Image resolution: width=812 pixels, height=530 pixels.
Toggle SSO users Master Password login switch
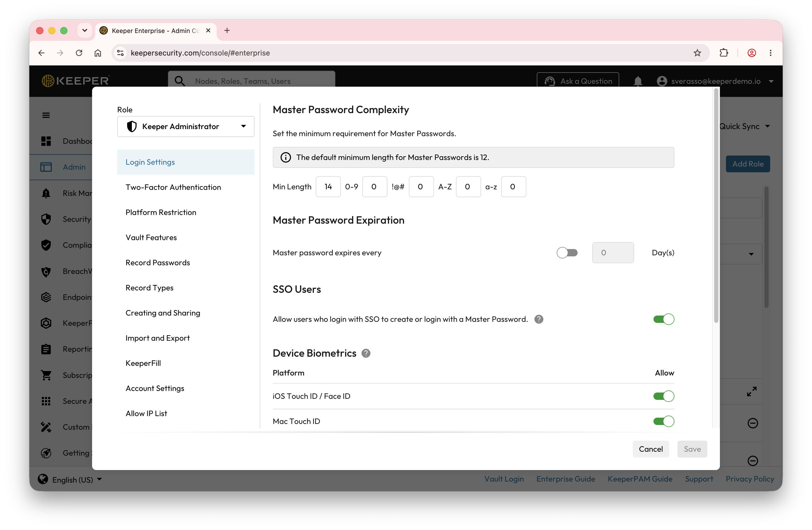664,319
